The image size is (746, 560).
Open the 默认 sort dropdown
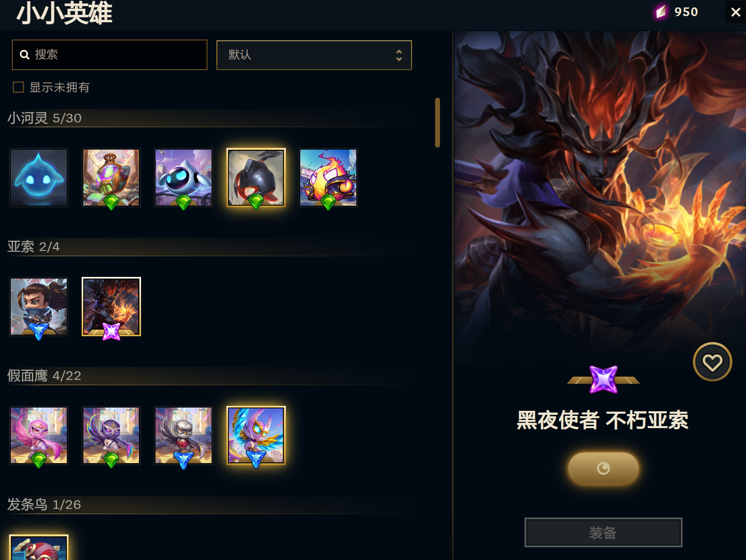click(x=314, y=55)
